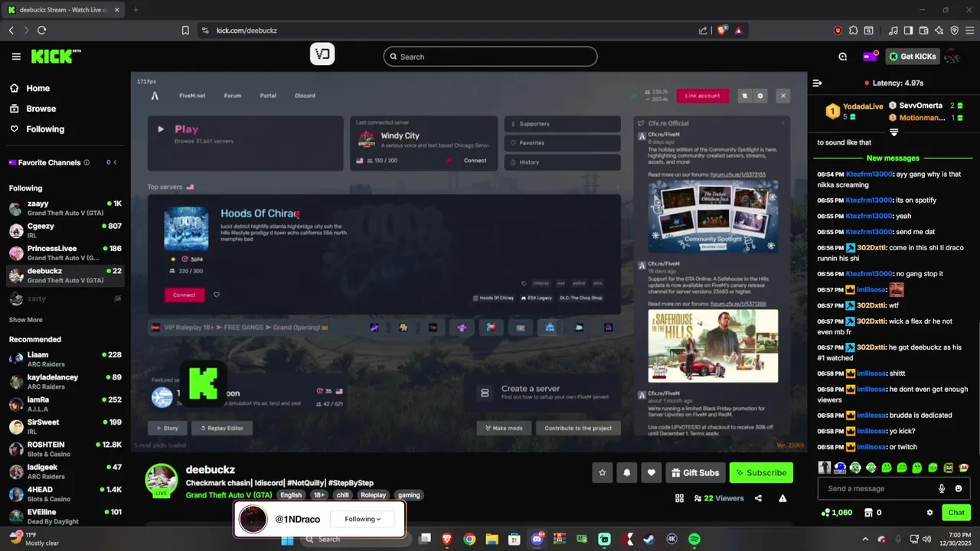
Task: Click the Roleplay tag
Action: [374, 495]
